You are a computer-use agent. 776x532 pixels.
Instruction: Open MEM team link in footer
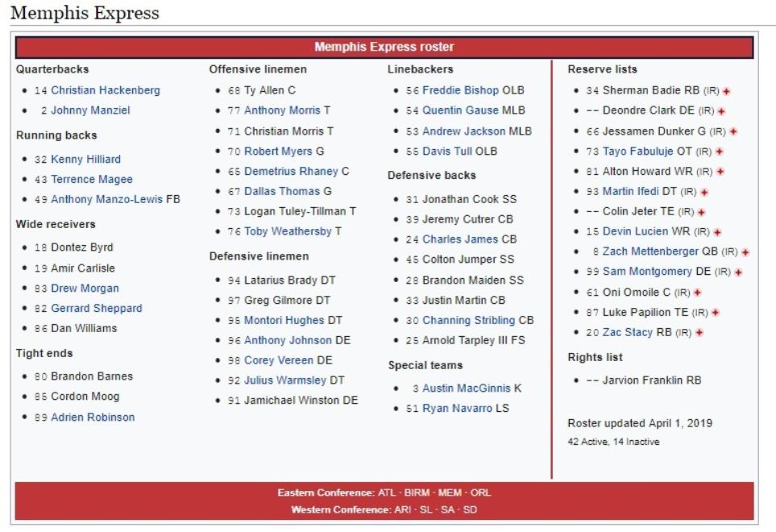tap(450, 493)
